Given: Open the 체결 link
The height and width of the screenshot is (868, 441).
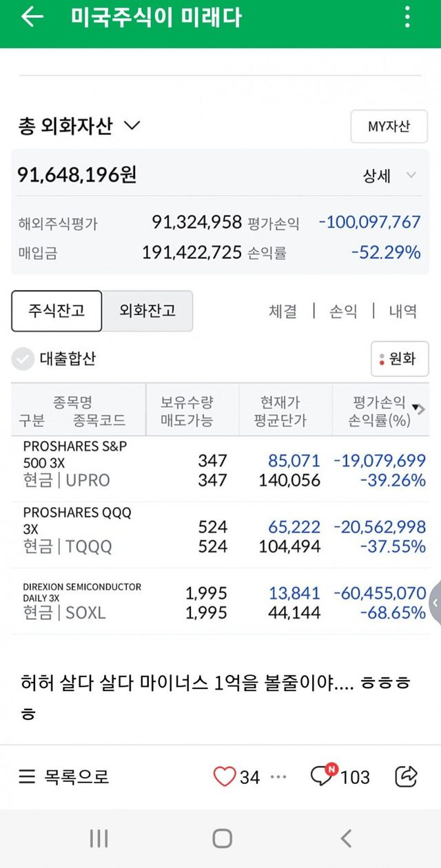Looking at the screenshot, I should 283,311.
